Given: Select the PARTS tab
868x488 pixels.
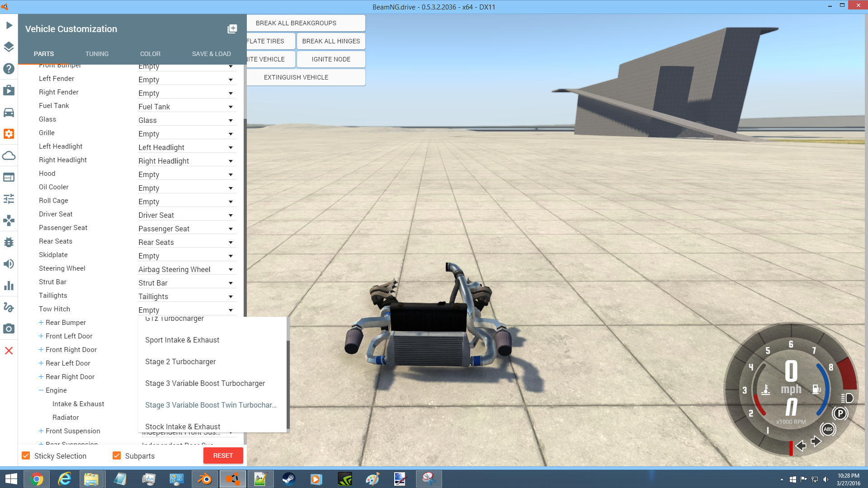Looking at the screenshot, I should [44, 54].
